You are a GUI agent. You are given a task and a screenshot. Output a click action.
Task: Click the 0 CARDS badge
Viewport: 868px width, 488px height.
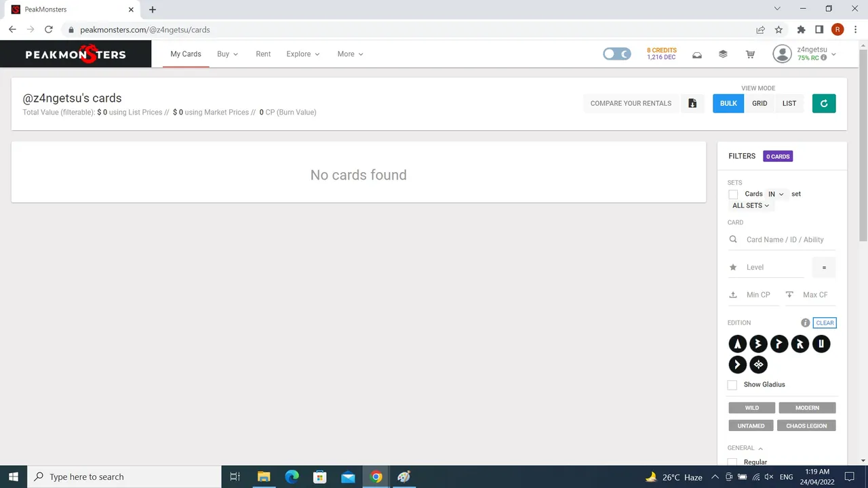click(778, 157)
